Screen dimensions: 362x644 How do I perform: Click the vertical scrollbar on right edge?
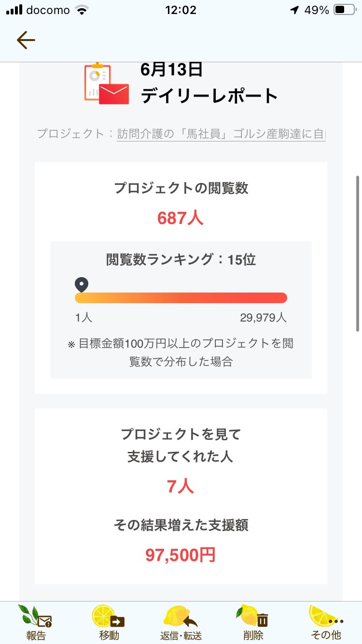click(357, 253)
